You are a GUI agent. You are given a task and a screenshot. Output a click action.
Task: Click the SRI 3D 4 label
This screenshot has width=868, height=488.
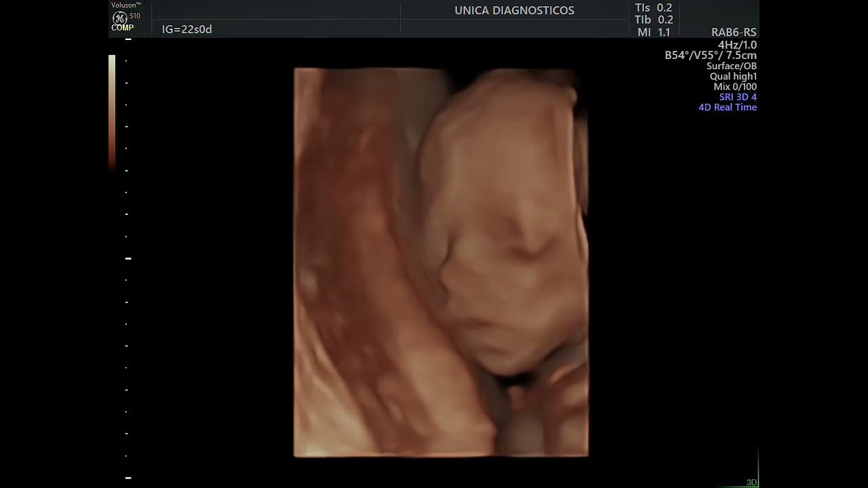738,97
